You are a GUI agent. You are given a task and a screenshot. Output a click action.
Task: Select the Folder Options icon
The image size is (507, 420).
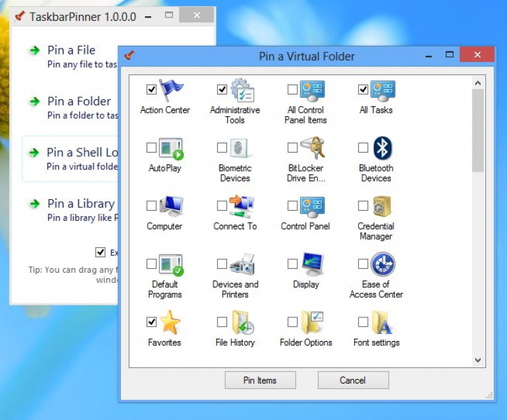pyautogui.click(x=312, y=322)
